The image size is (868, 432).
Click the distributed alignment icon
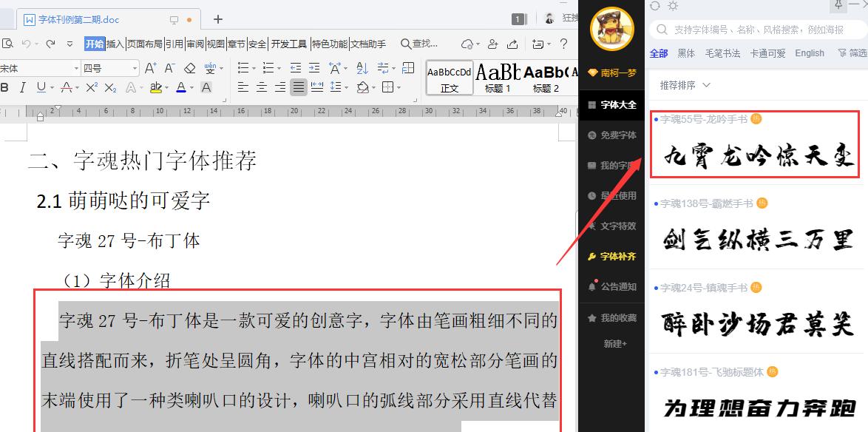click(x=317, y=87)
